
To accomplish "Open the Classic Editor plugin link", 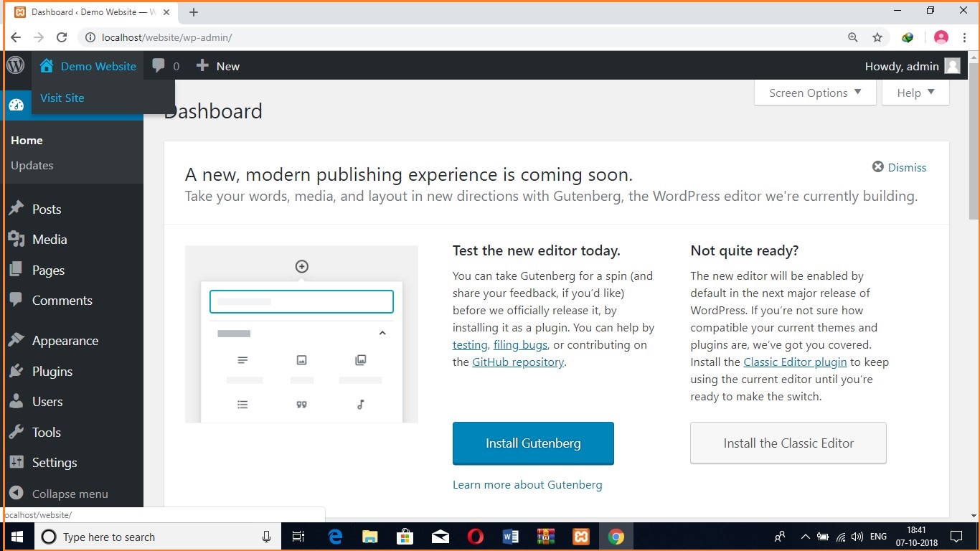I will click(795, 362).
